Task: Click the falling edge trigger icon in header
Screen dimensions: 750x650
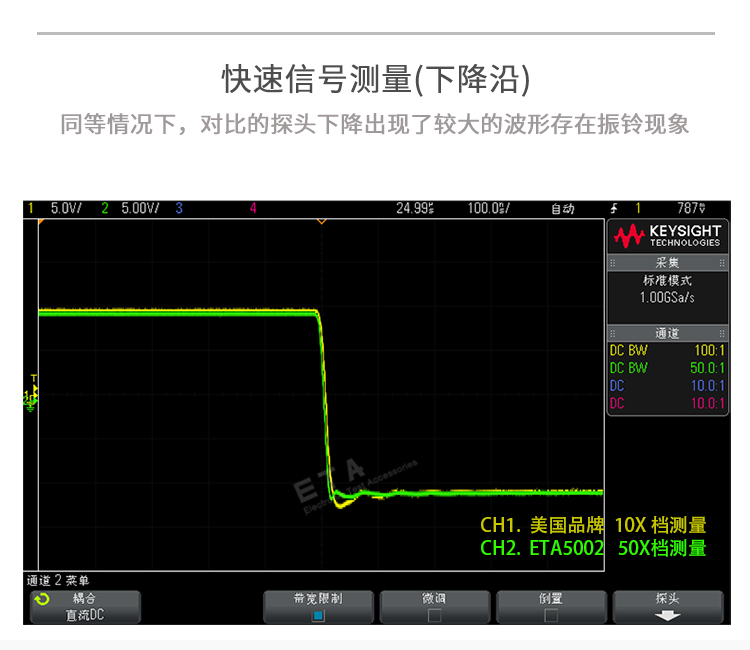Action: click(614, 208)
